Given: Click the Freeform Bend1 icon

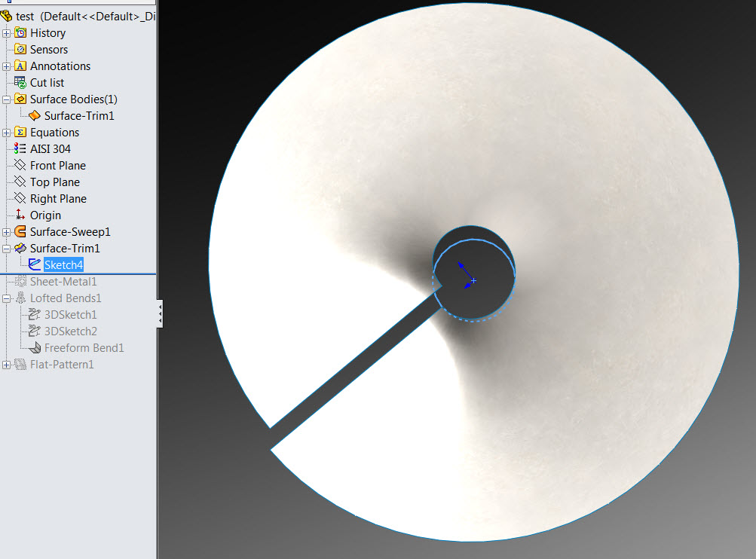Looking at the screenshot, I should click(34, 347).
